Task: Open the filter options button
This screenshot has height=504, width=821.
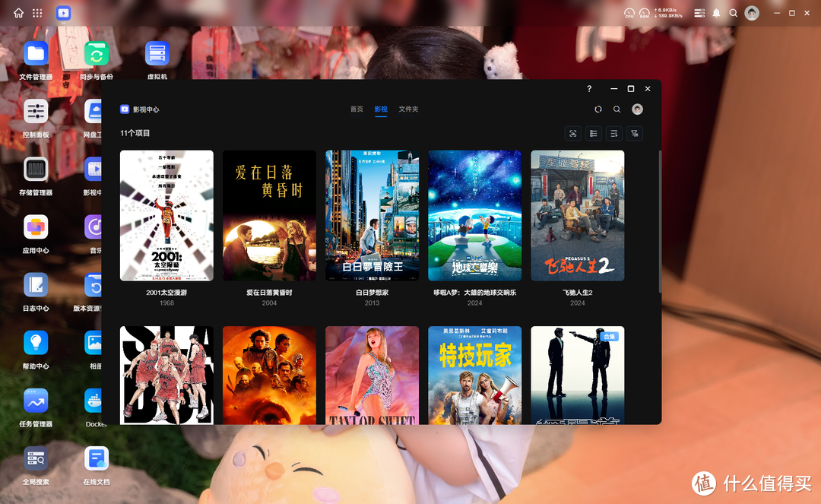Action: point(635,134)
